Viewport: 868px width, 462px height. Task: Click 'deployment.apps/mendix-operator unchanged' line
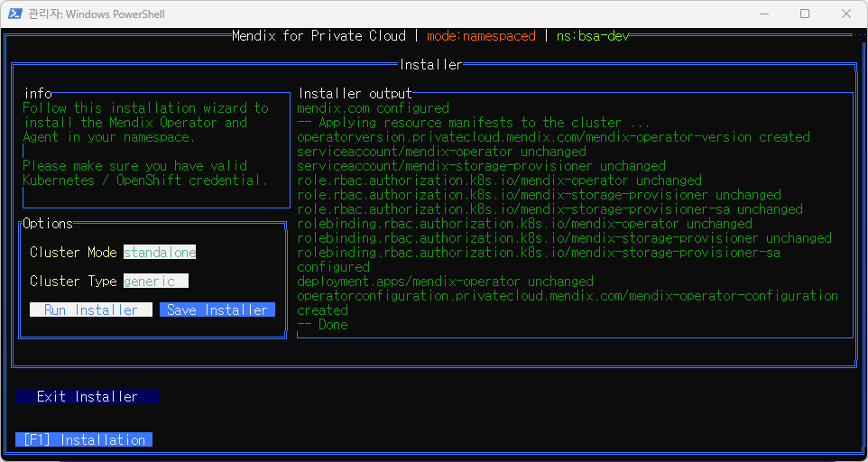(x=445, y=281)
